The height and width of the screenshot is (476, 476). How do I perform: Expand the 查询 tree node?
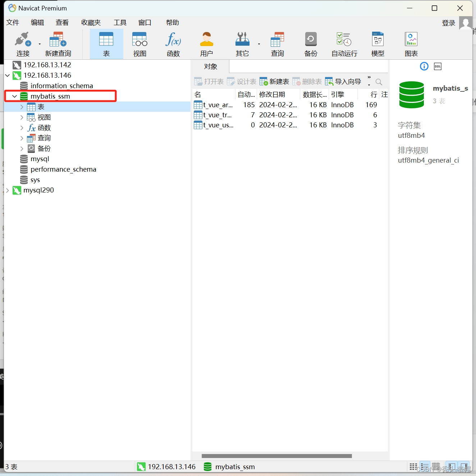(x=22, y=138)
